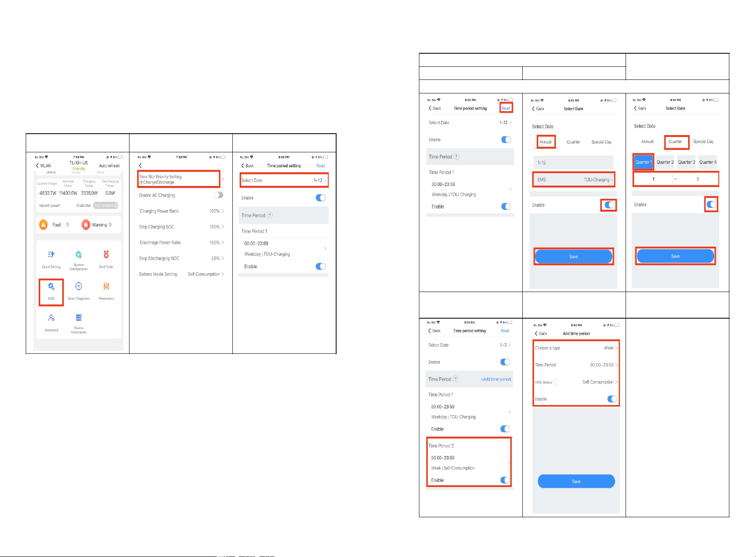756x557 pixels.
Task: Toggle the Time Period 2 Enable switch
Action: click(x=505, y=480)
